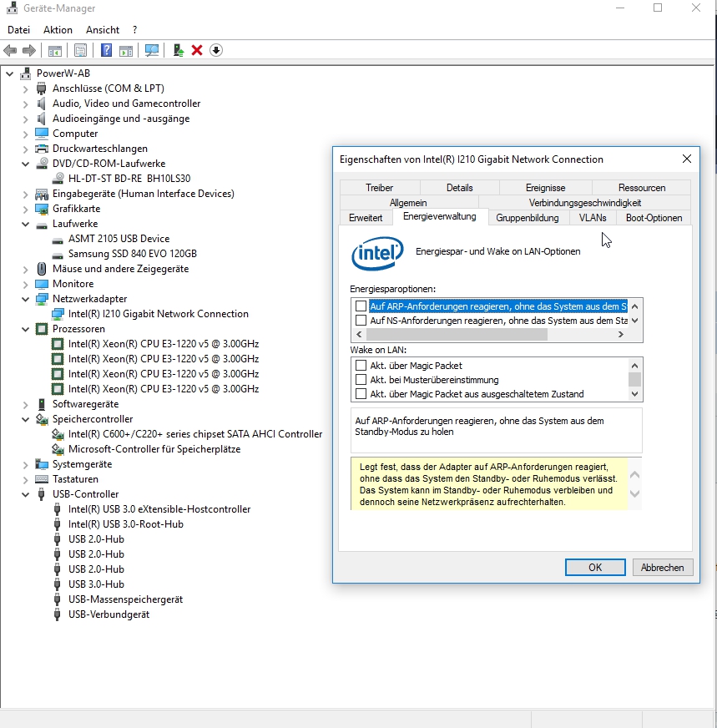717x728 pixels.
Task: Expand the Systemgeräte tree node
Action: tap(26, 464)
